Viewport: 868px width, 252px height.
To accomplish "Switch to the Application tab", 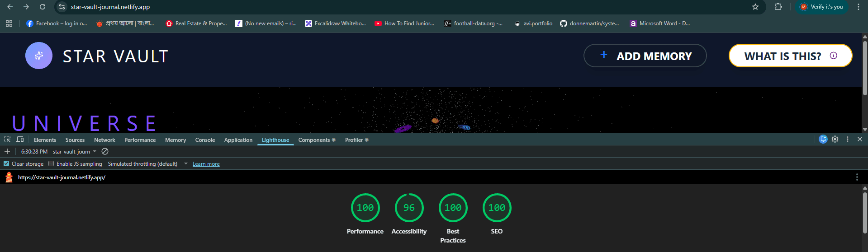I will tap(238, 140).
